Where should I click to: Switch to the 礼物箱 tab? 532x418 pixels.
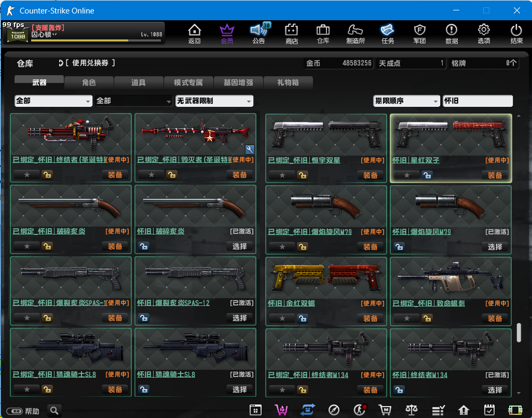point(288,82)
